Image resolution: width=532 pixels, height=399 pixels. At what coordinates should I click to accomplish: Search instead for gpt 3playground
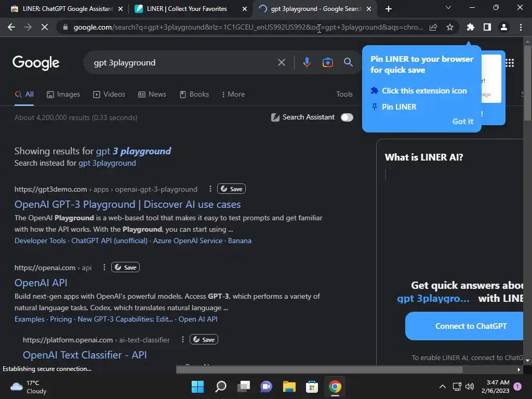tap(107, 163)
